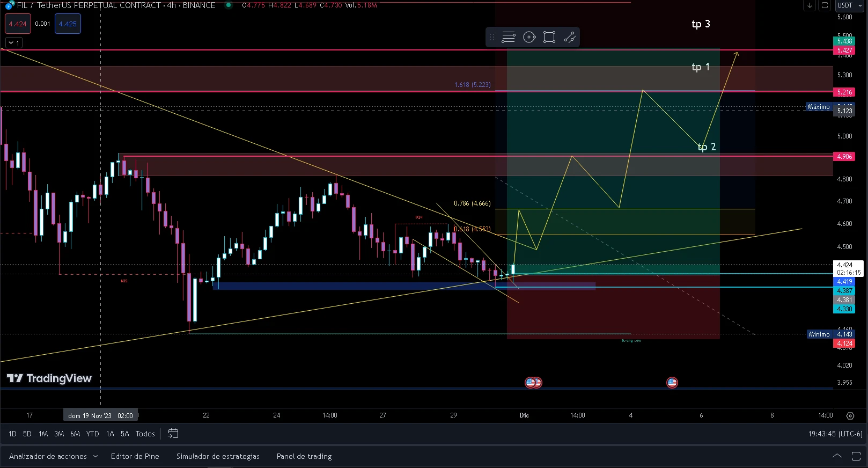
Task: Select the Todos time range
Action: 145,434
